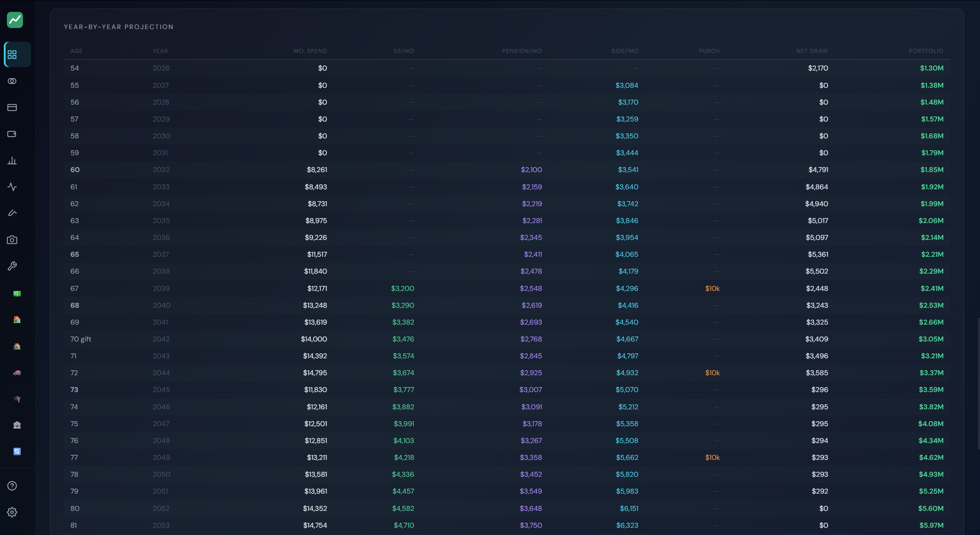Click the $10k purchase in the 2044 row
The image size is (980, 535).
click(x=712, y=373)
